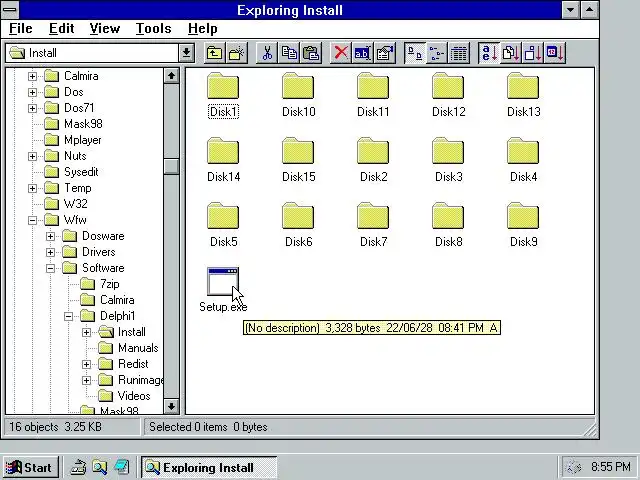
Task: Click Exploring Install taskbar button
Action: 209,467
